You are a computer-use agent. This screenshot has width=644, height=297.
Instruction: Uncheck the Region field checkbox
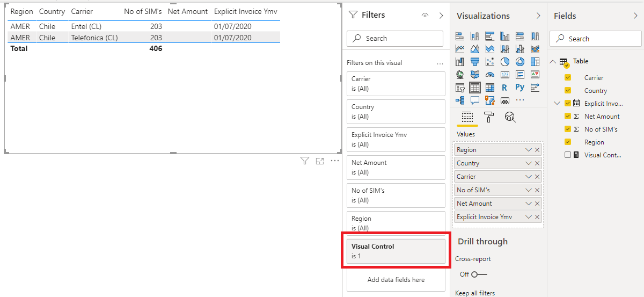[x=568, y=142]
